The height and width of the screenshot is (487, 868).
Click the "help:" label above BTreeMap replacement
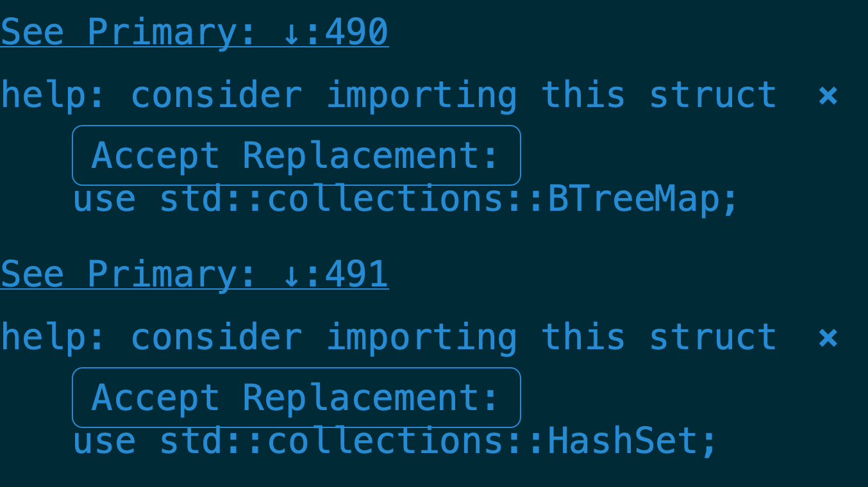click(x=53, y=95)
